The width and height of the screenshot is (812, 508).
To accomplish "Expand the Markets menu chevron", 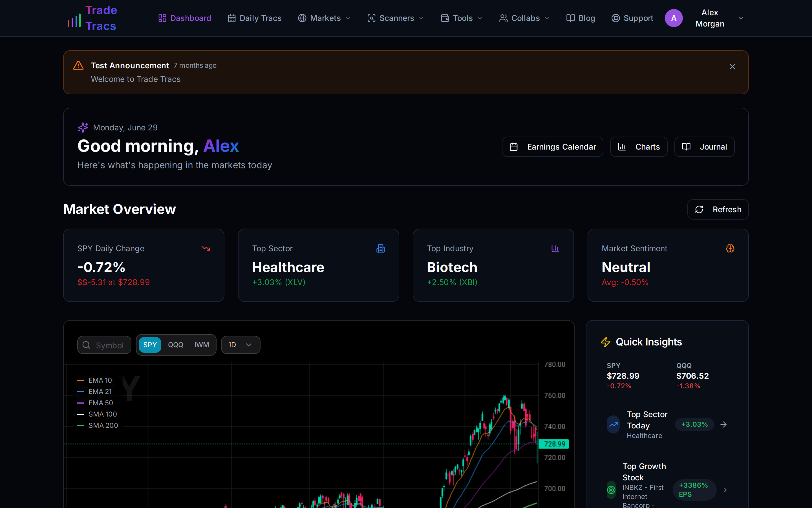I will click(348, 18).
